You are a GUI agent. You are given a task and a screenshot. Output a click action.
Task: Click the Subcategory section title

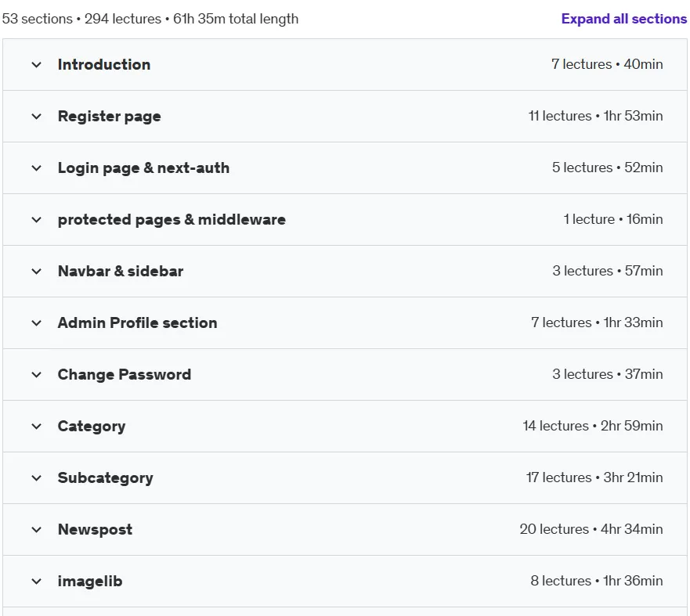[x=106, y=478]
